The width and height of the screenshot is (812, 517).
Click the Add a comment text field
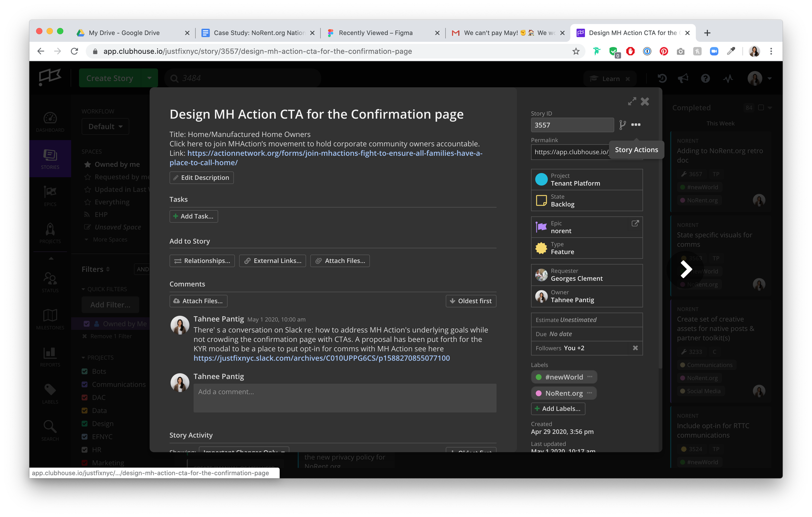pos(344,398)
